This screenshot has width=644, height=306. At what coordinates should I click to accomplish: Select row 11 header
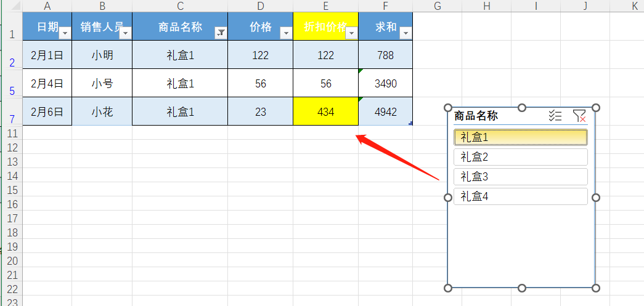click(12, 133)
